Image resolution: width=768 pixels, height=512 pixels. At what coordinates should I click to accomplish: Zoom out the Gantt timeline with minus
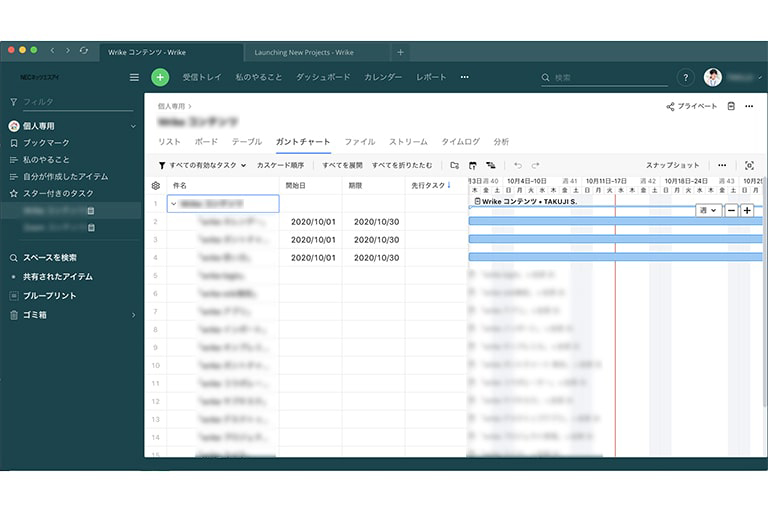pyautogui.click(x=731, y=210)
